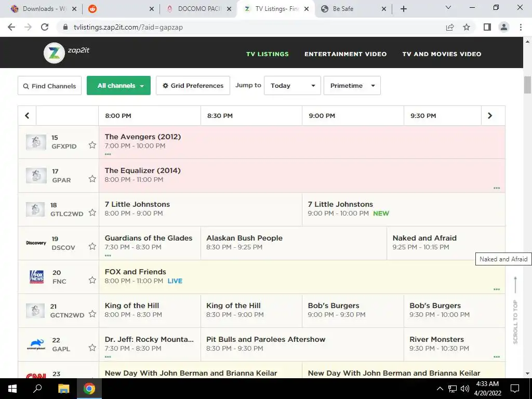Open Pit Bulls and Parolees Aftershow listing

[302, 344]
